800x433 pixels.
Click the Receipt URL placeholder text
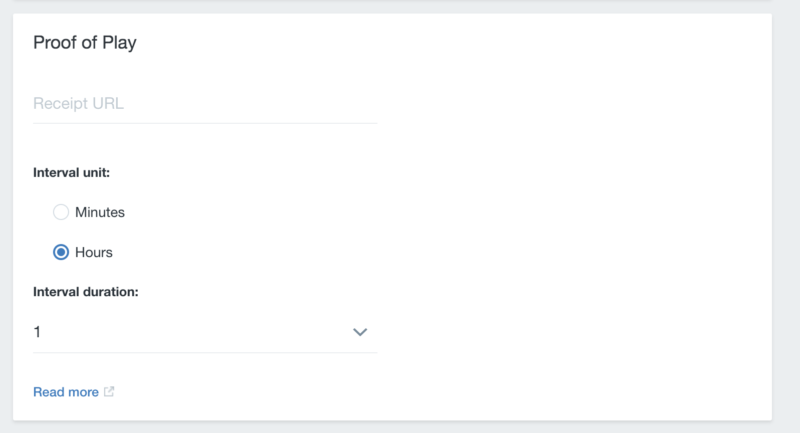pyautogui.click(x=79, y=104)
